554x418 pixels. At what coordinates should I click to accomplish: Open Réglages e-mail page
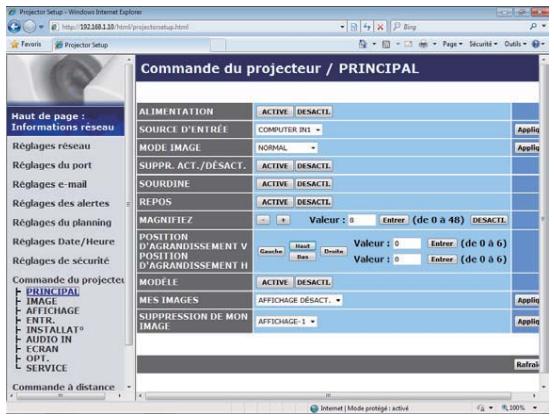pyautogui.click(x=49, y=184)
